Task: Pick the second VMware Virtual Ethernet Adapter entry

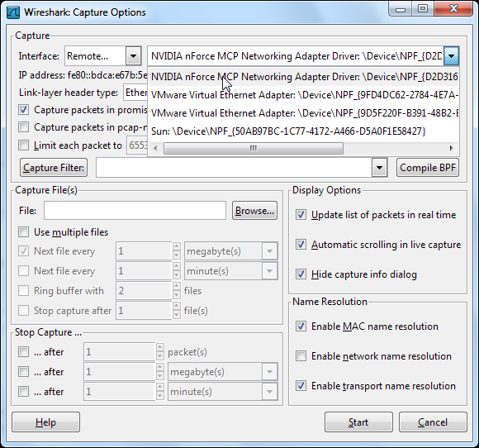Action: click(303, 113)
